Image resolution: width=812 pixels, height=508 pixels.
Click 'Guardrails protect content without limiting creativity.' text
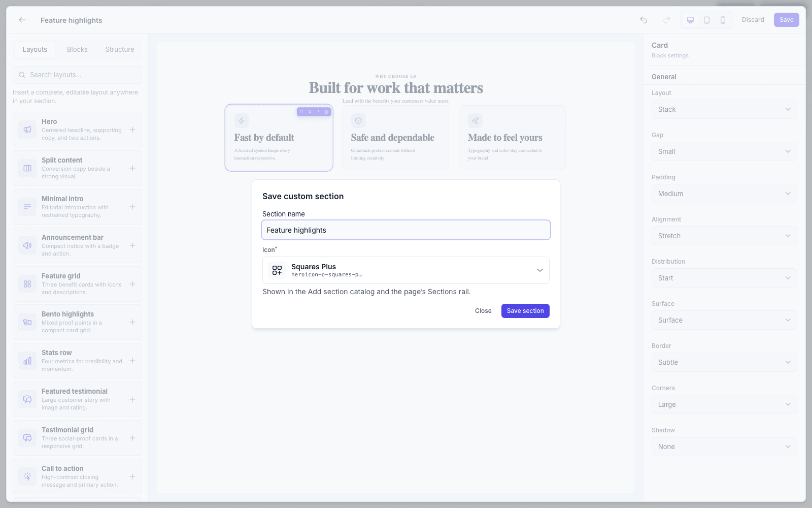383,154
